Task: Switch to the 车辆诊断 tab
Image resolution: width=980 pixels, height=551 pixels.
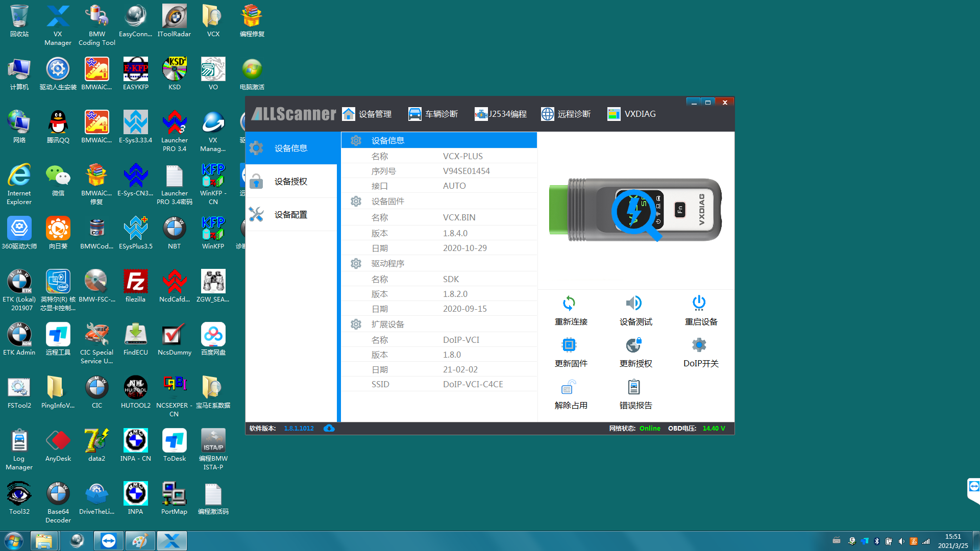Action: point(433,114)
